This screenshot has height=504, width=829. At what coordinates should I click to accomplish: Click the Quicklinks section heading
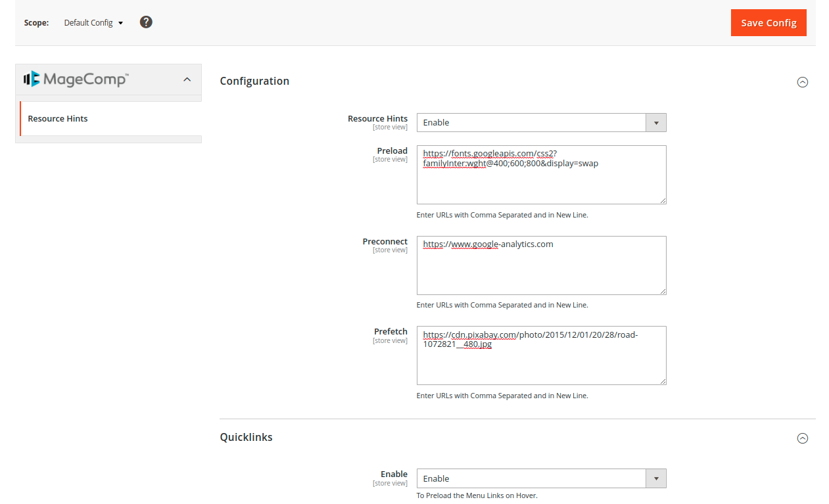pos(246,438)
